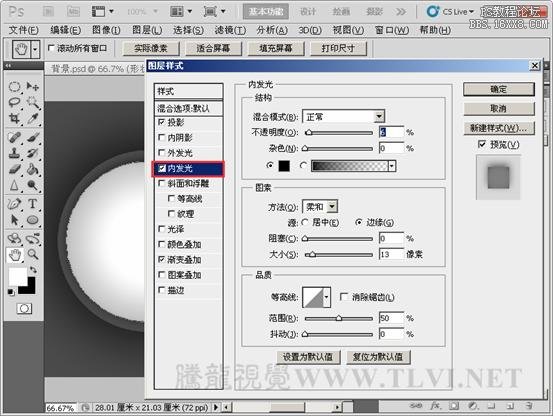Open the 滤镜(T) menu

coord(230,30)
